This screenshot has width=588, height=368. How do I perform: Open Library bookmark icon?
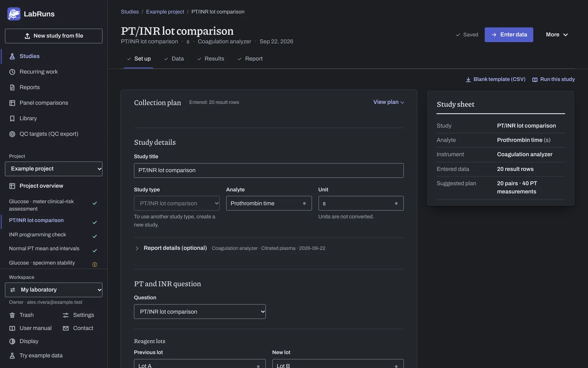pos(12,119)
